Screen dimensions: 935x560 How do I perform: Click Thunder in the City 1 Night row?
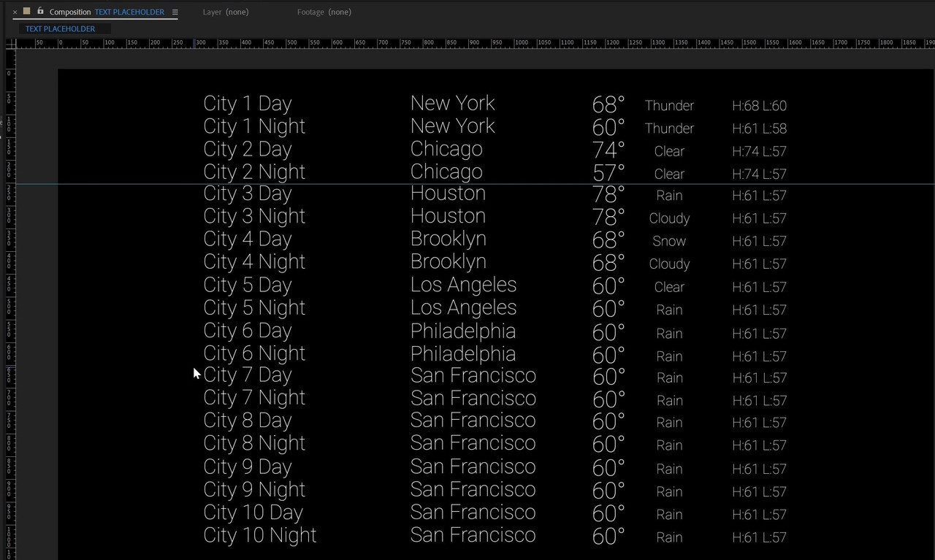tap(669, 129)
